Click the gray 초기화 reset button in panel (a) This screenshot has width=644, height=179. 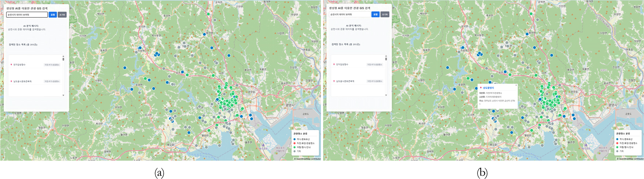(62, 15)
